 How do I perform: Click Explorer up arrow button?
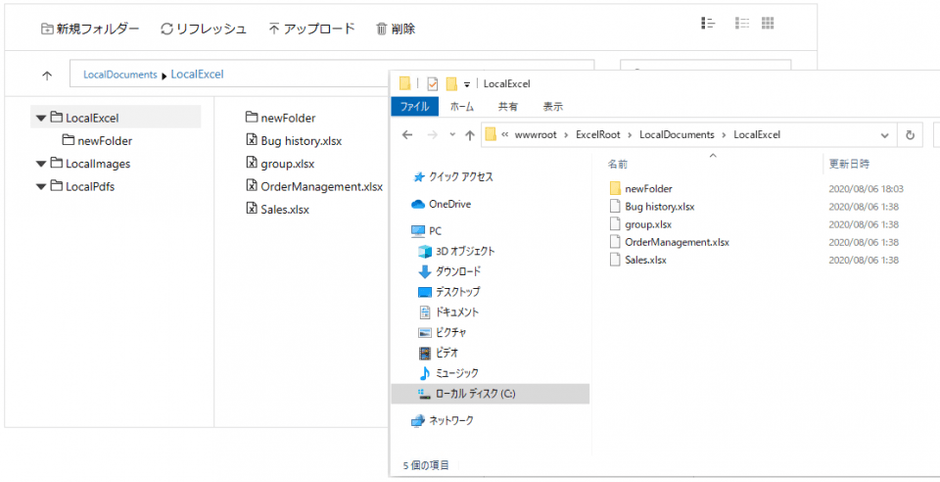[470, 135]
